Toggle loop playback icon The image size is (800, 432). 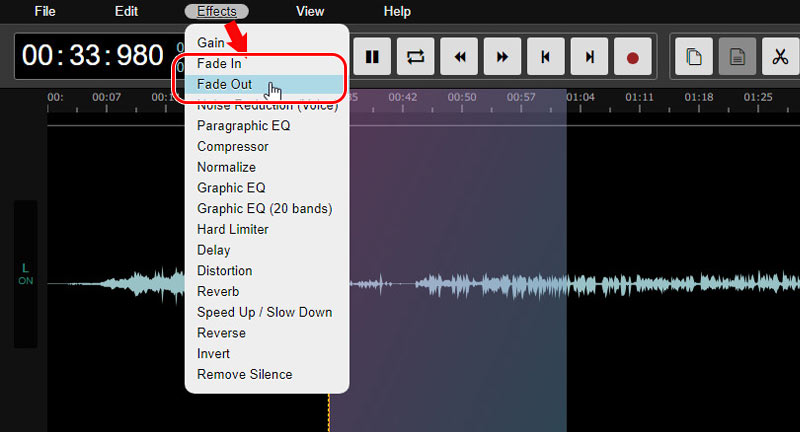click(416, 57)
